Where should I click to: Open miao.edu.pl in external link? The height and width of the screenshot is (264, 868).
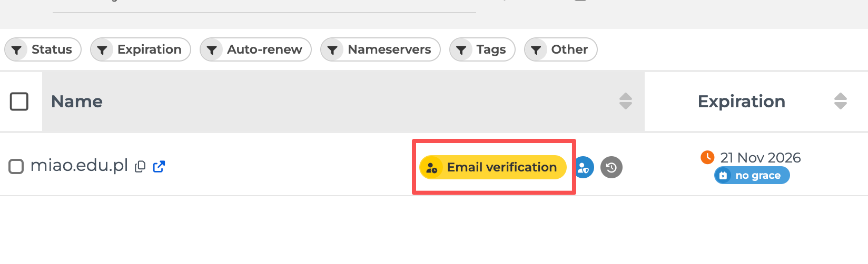pyautogui.click(x=159, y=167)
